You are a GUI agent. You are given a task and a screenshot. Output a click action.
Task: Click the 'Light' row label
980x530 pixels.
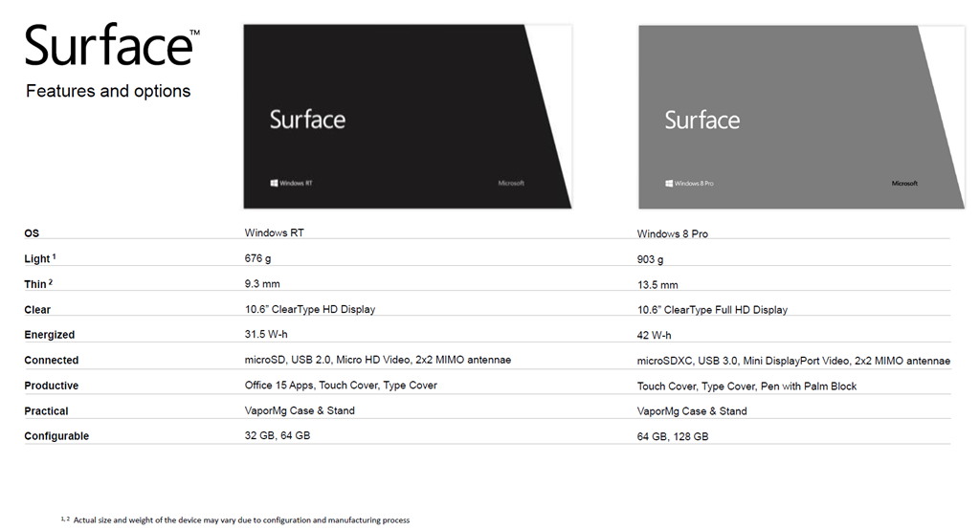pos(39,259)
